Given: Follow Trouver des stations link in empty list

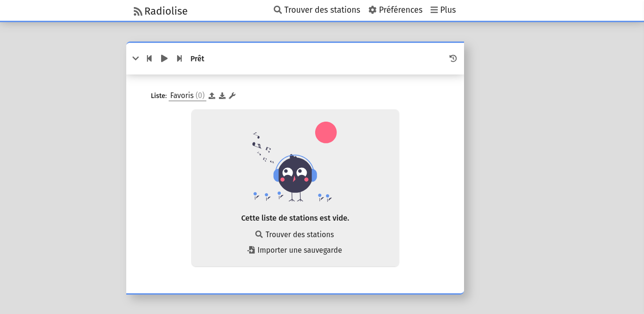Looking at the screenshot, I should pos(295,234).
